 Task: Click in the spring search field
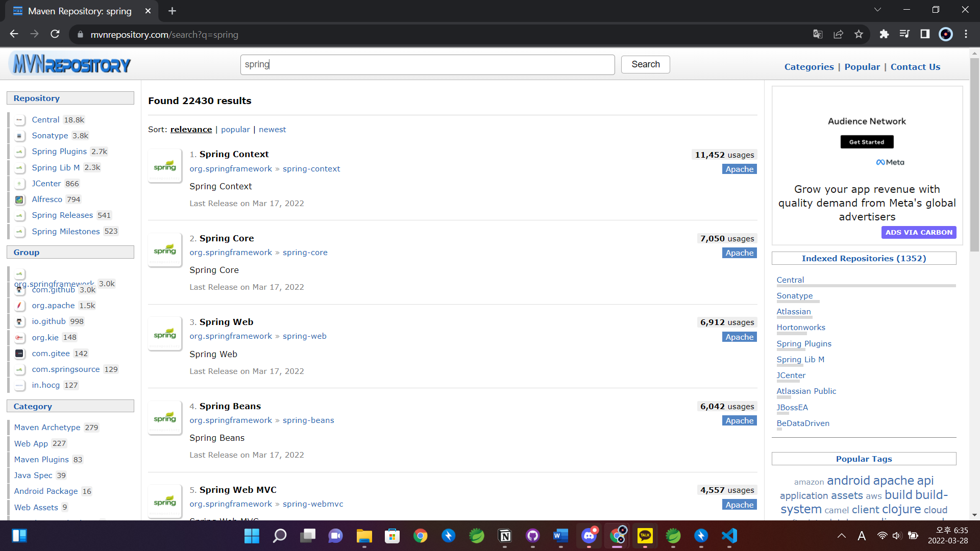click(x=427, y=65)
